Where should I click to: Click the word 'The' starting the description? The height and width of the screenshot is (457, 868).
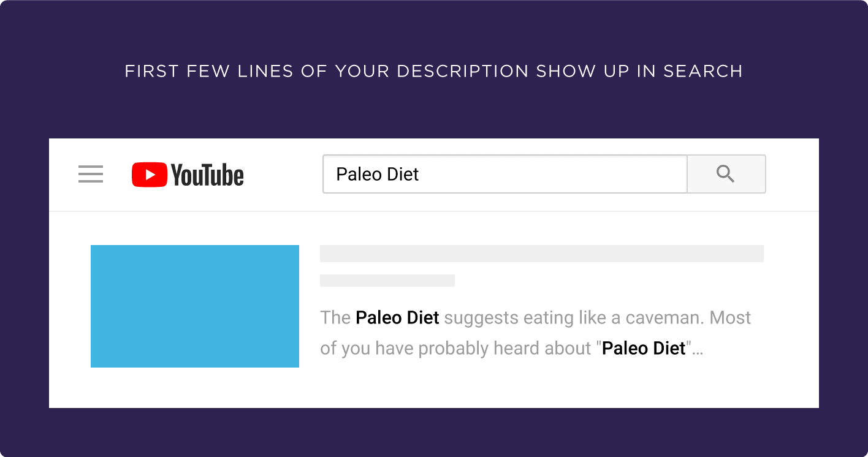click(x=335, y=318)
